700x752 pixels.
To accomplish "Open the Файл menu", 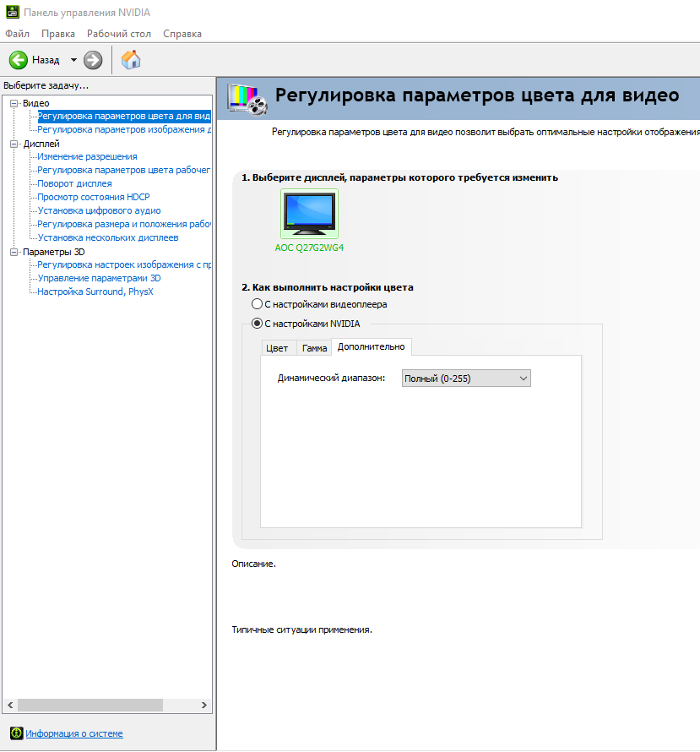I will 17,34.
